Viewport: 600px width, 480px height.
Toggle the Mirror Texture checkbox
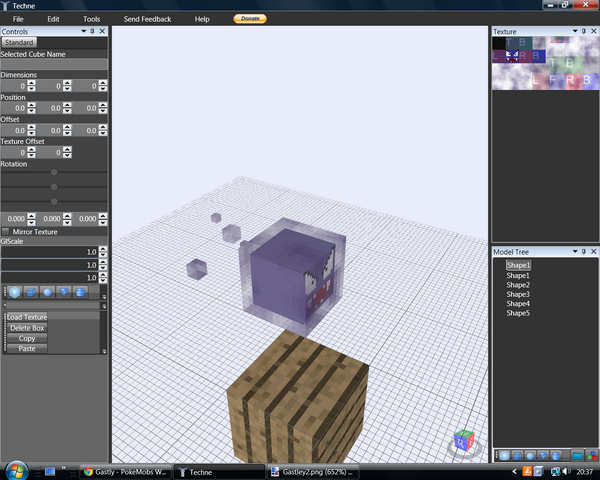click(5, 232)
